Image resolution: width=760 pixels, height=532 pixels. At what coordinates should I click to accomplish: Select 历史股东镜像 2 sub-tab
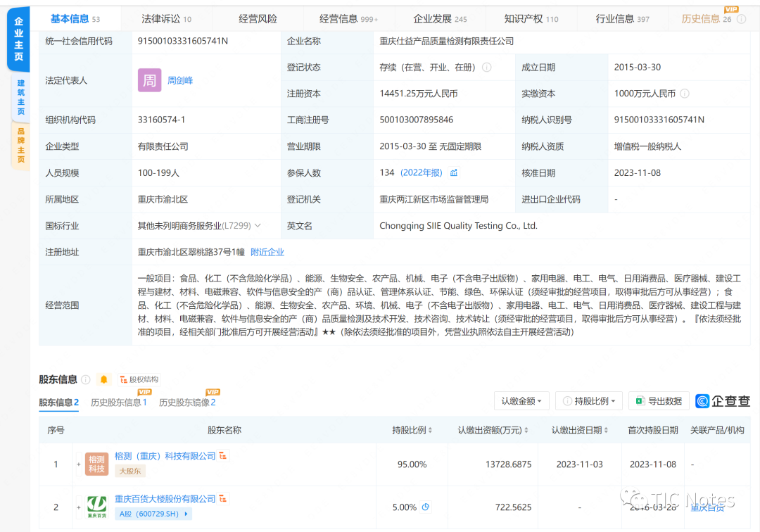187,402
